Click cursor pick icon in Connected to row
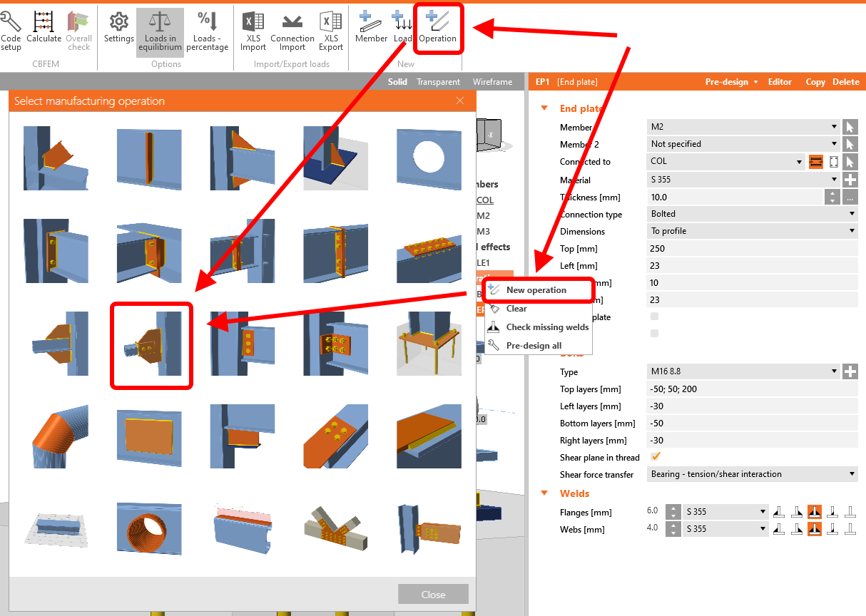This screenshot has height=616, width=866. point(850,162)
